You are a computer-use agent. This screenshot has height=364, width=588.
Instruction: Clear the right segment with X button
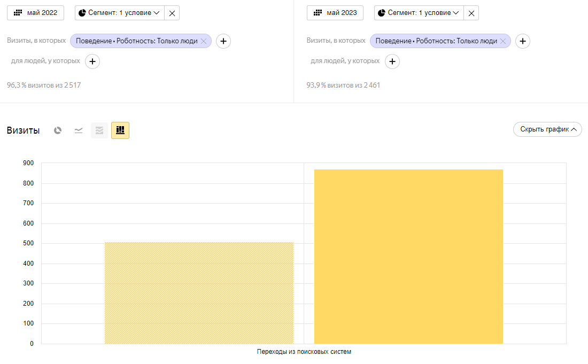471,13
